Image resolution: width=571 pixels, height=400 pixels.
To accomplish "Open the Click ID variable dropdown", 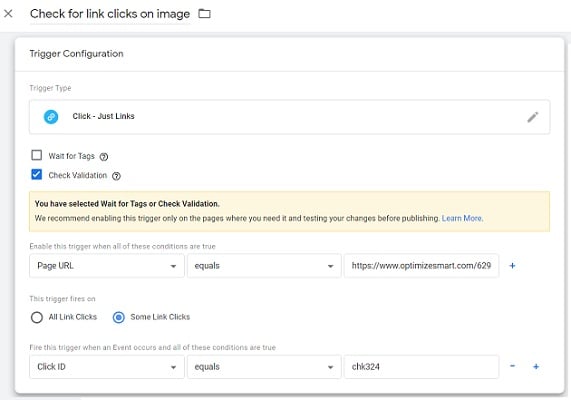I will pos(107,367).
